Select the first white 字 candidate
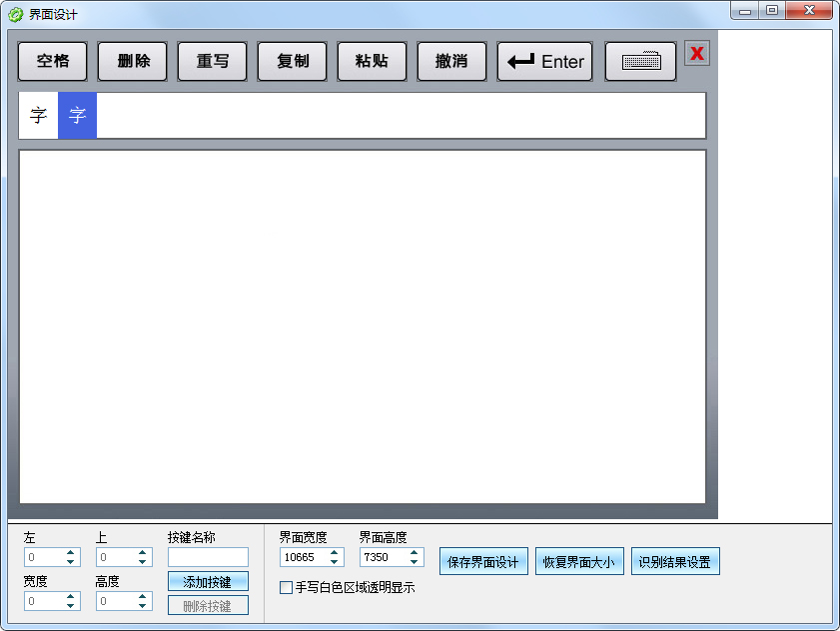Image resolution: width=840 pixels, height=631 pixels. 39,116
